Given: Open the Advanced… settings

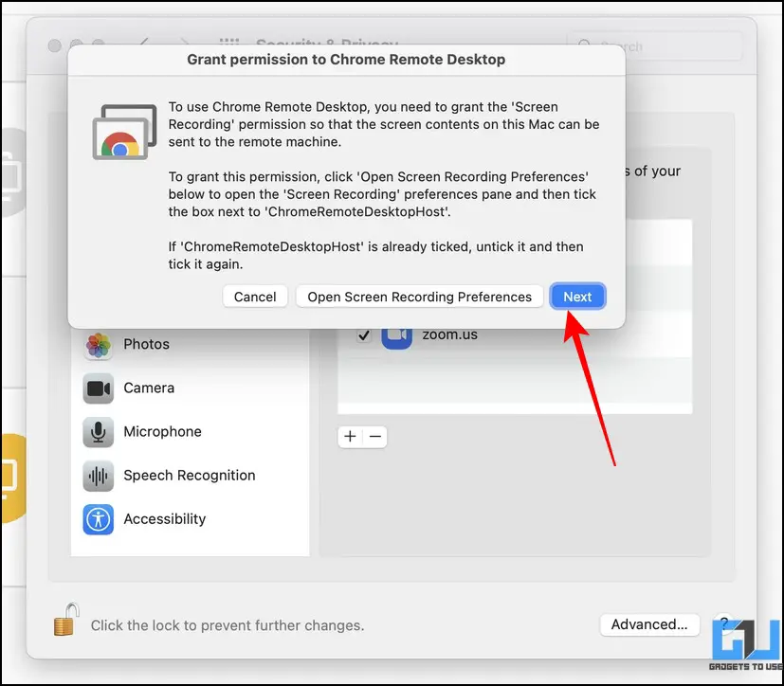Looking at the screenshot, I should pyautogui.click(x=649, y=624).
